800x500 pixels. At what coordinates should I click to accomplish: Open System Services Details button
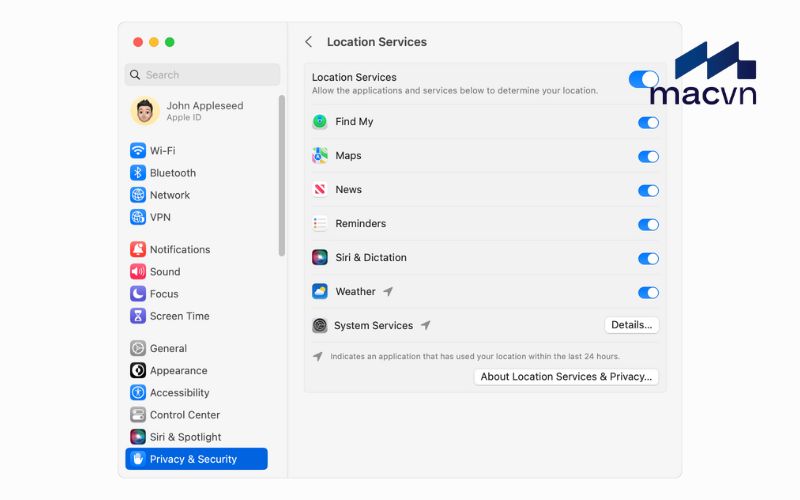click(x=632, y=325)
